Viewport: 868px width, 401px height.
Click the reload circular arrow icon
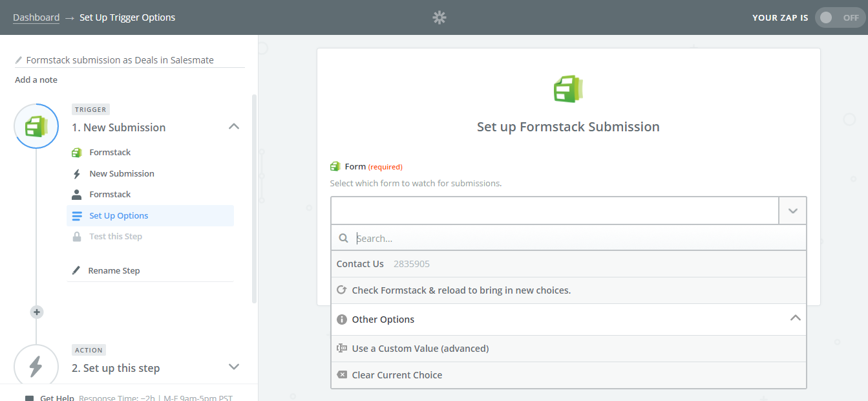pyautogui.click(x=342, y=290)
